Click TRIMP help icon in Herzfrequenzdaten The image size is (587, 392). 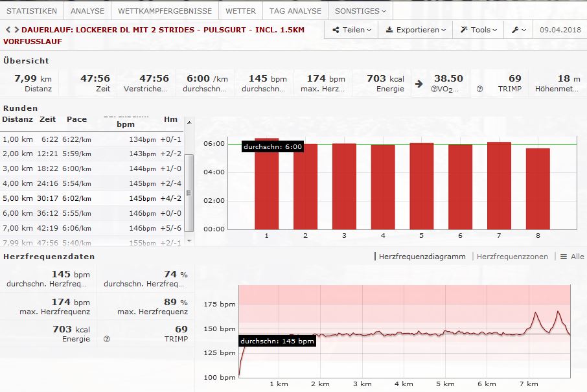[x=107, y=339]
